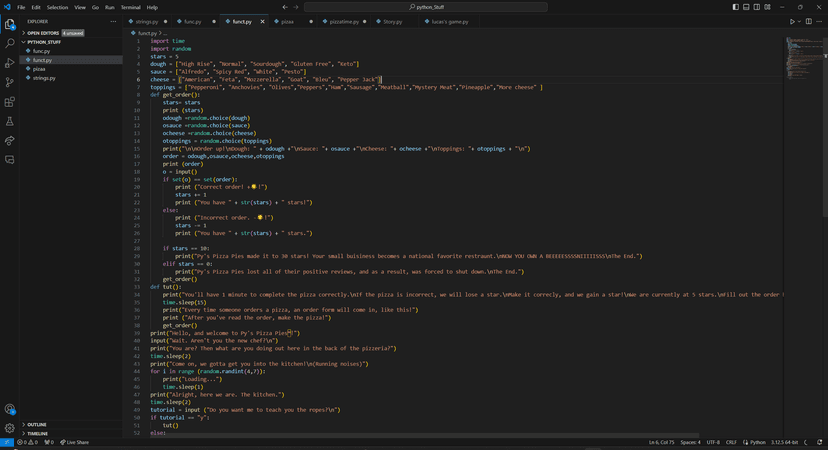
Task: Switch to the pizzatime.py tab
Action: coord(343,21)
